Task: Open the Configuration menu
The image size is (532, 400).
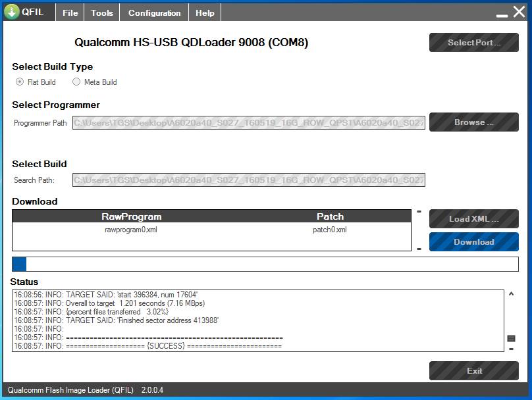Action: pyautogui.click(x=154, y=13)
